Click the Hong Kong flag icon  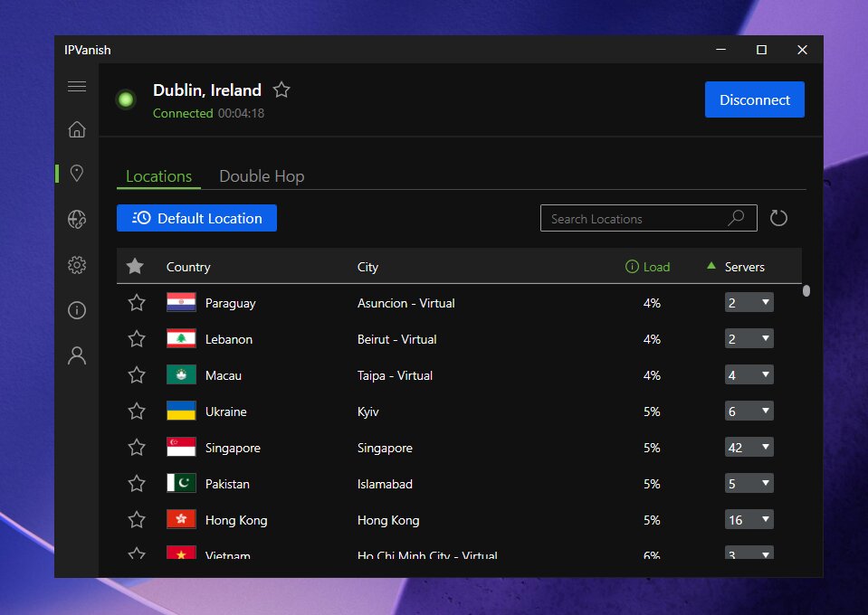tap(181, 519)
